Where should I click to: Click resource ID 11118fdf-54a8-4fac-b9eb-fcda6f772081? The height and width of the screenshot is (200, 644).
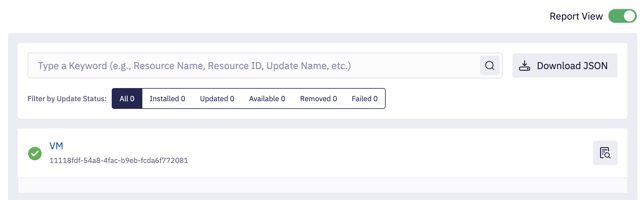pyautogui.click(x=118, y=161)
